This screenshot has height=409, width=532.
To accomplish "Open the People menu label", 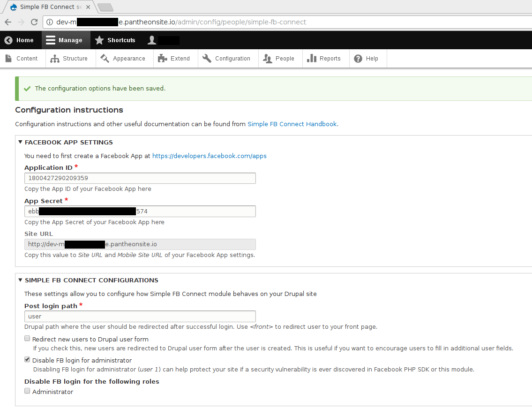I will 285,58.
